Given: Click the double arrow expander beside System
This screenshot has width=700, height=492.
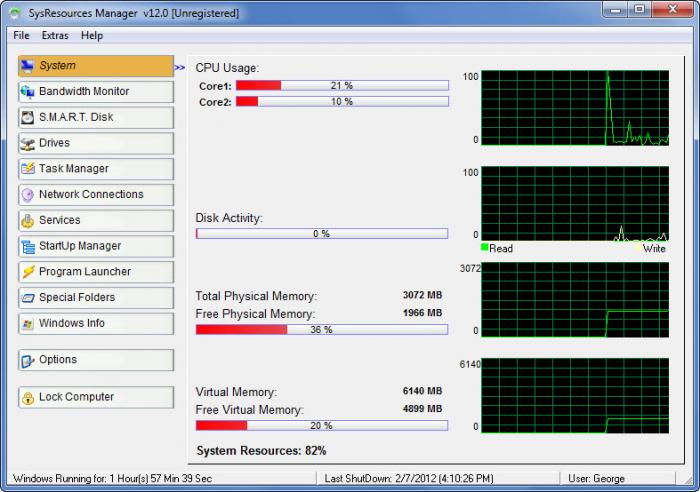Looking at the screenshot, I should (x=180, y=68).
